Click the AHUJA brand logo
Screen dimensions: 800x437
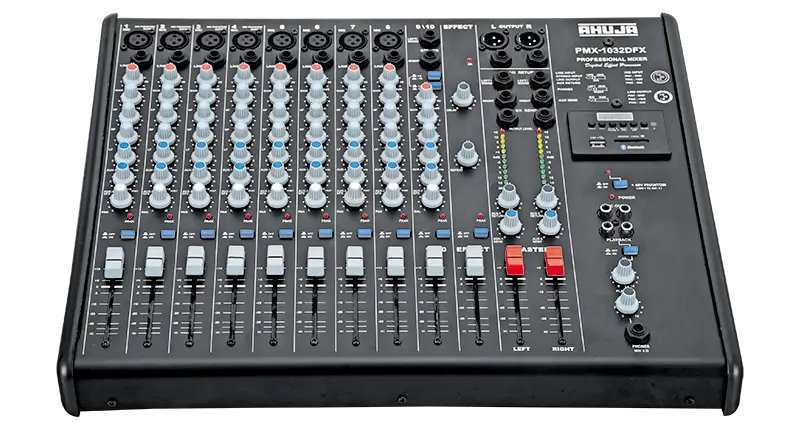point(608,30)
